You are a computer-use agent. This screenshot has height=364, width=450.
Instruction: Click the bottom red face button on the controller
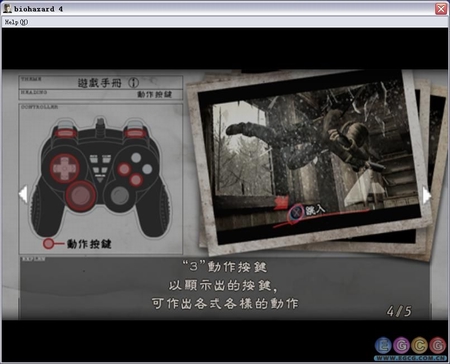pos(136,180)
